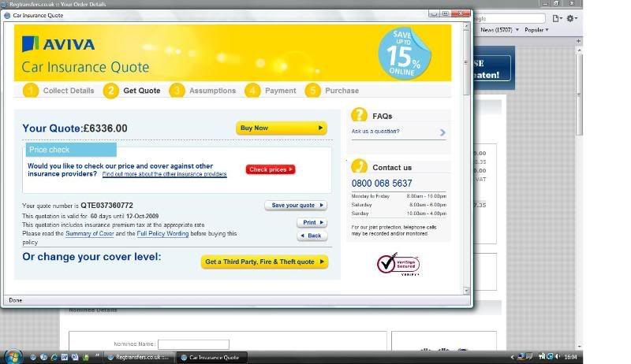
Task: Click the red Check prices button
Action: (271, 169)
